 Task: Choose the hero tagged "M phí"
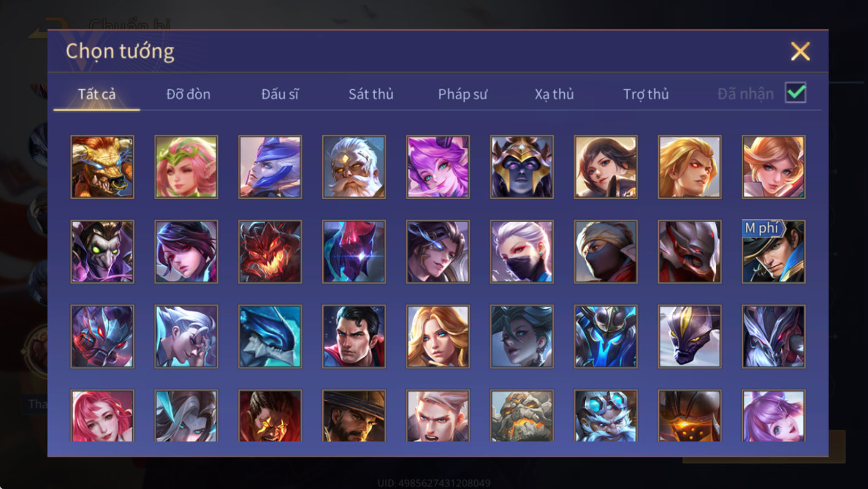point(773,252)
